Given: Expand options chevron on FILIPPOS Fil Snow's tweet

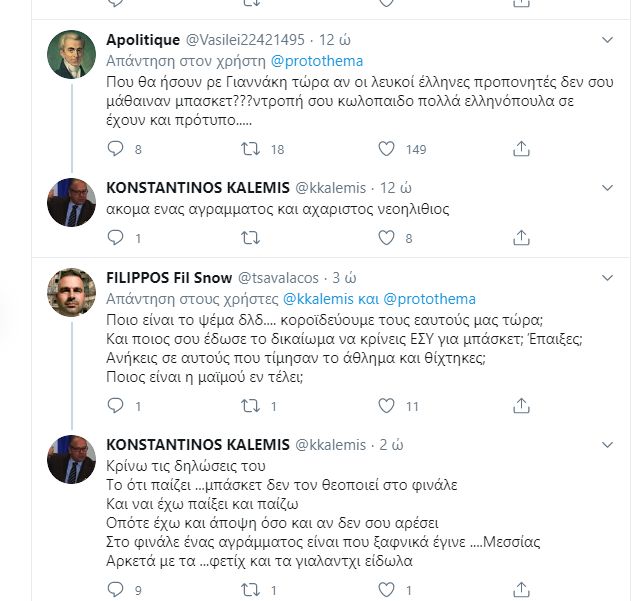Looking at the screenshot, I should pyautogui.click(x=607, y=276).
